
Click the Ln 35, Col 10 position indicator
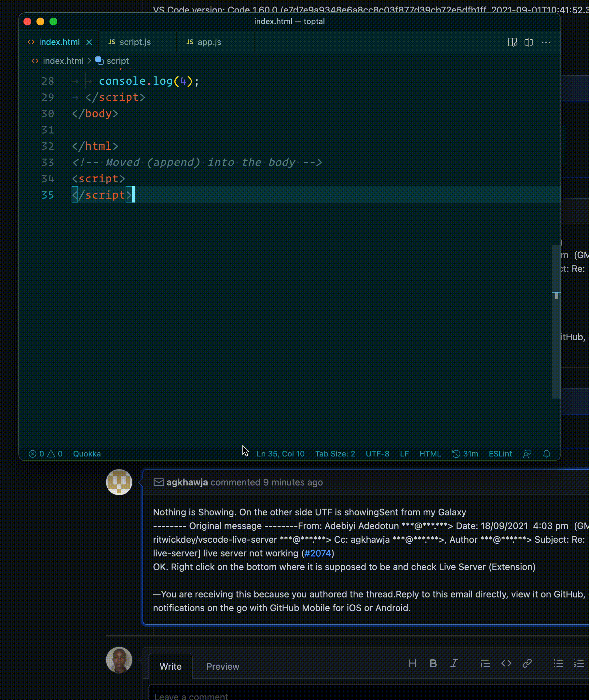coord(281,454)
